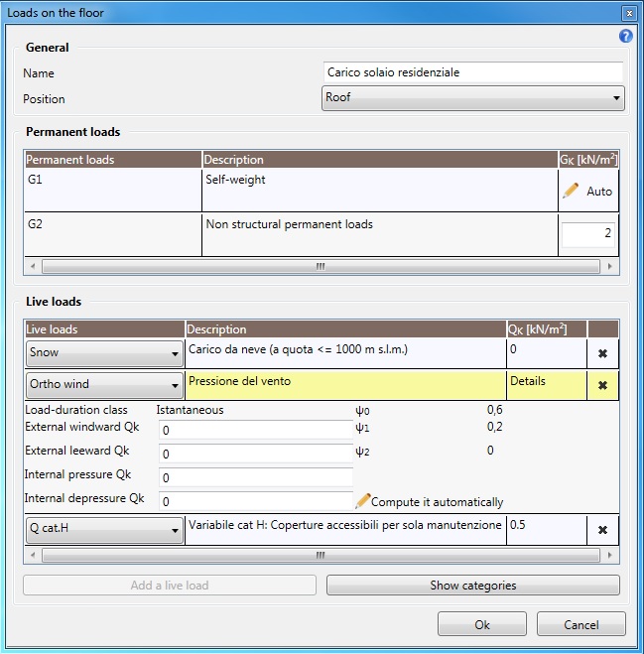Click right arrow of Live loads scrollbar

click(x=610, y=555)
